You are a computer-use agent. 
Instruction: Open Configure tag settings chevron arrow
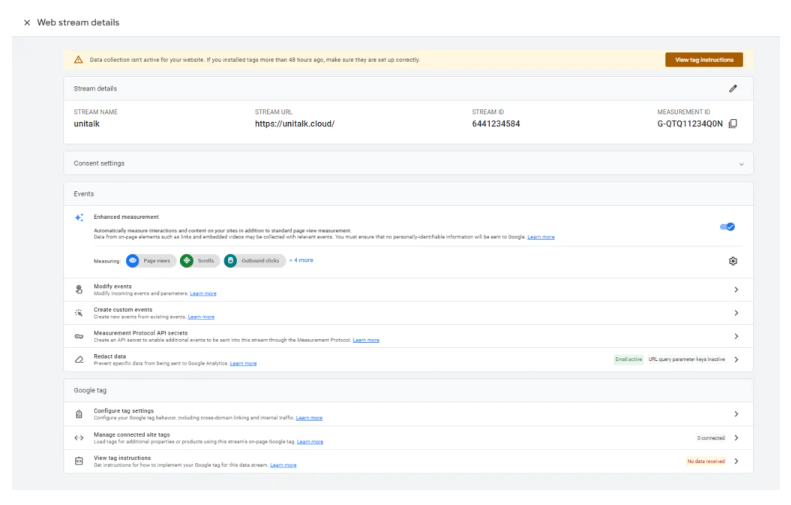736,414
